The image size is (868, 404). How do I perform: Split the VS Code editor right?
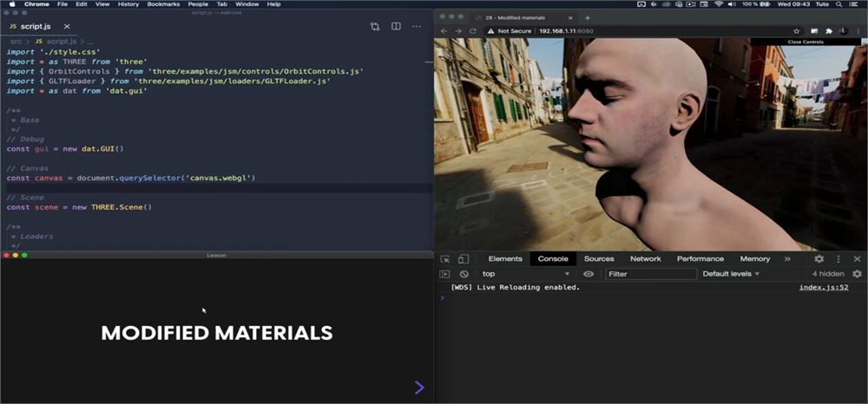click(x=396, y=27)
